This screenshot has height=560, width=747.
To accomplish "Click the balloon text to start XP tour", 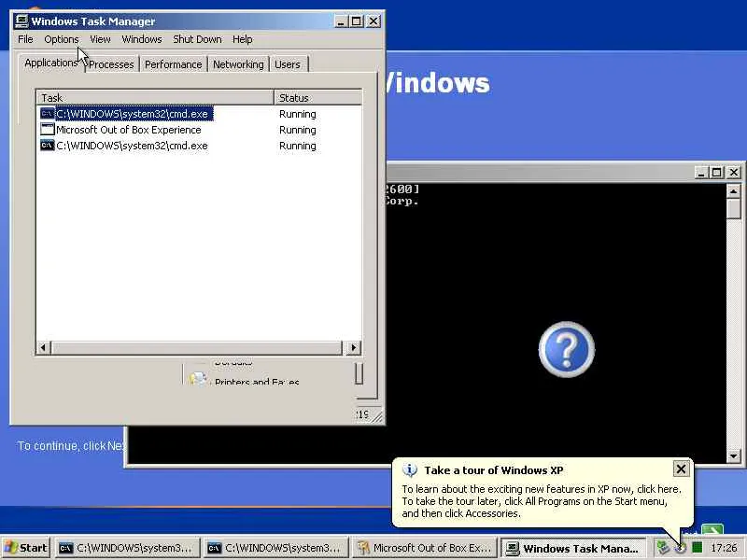I will click(542, 501).
